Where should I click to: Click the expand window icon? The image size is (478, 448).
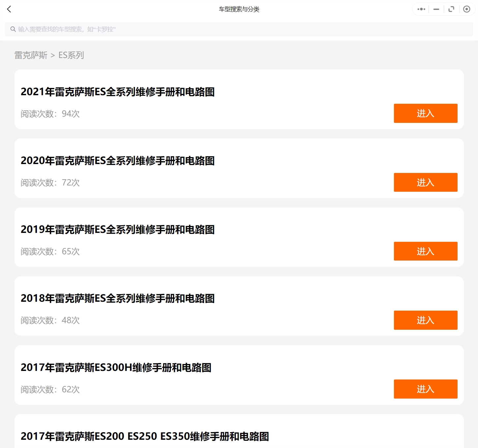coord(451,9)
